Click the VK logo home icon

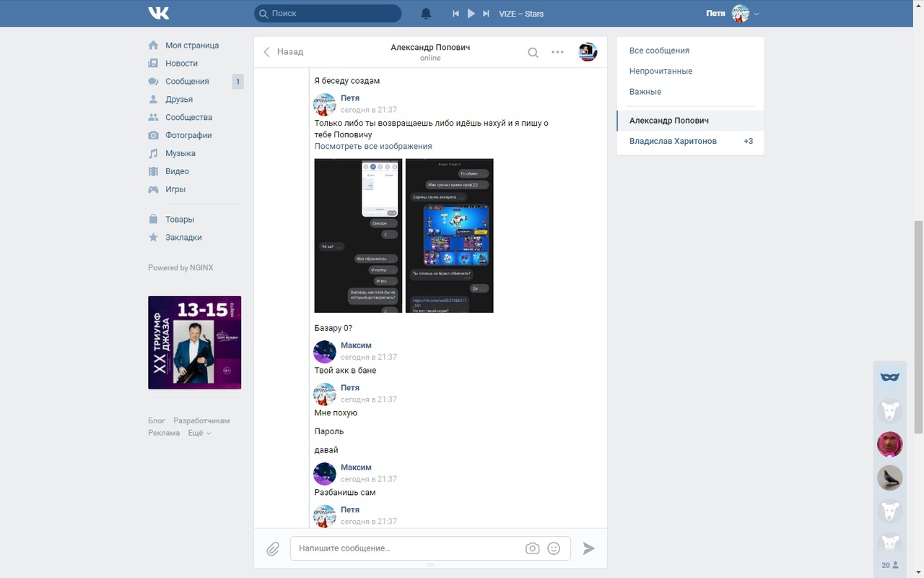(x=159, y=13)
